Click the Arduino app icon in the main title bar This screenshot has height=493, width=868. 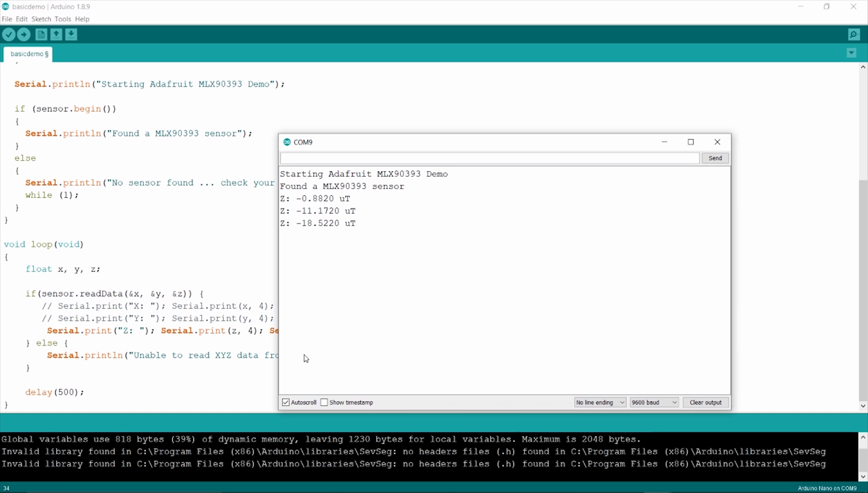click(5, 6)
